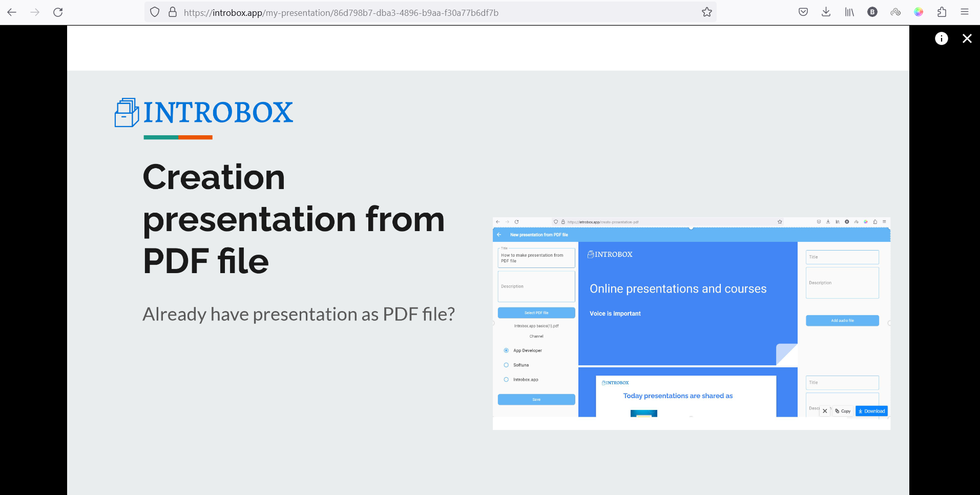
Task: Click the embedded screenshot image on slide
Action: [692, 323]
